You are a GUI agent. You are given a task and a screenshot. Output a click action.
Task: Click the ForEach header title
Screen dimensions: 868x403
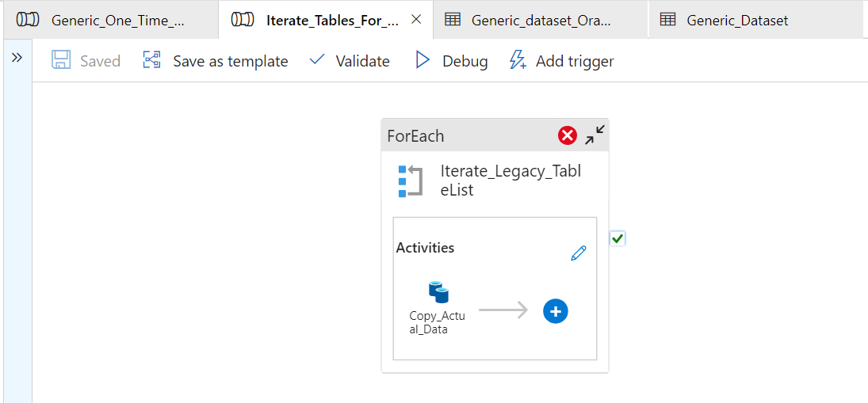click(415, 135)
